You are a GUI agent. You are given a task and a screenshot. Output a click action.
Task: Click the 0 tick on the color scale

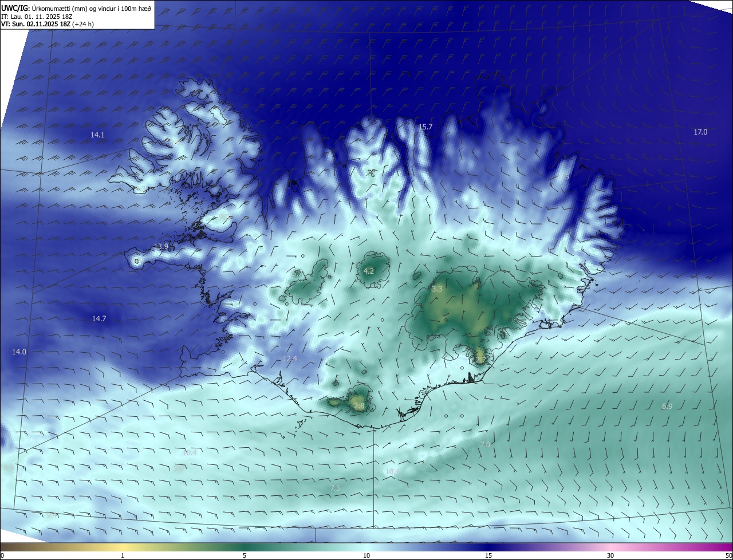[x=2, y=555]
